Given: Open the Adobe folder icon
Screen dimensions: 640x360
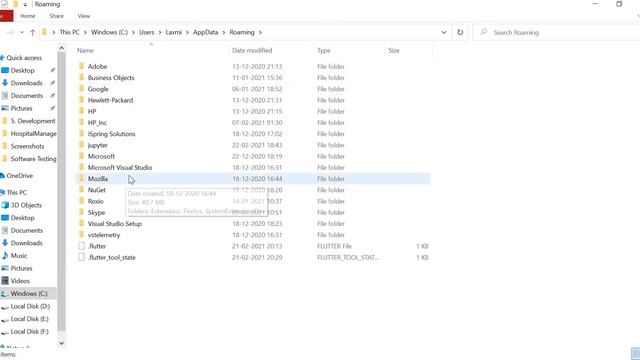Looking at the screenshot, I should tap(81, 66).
